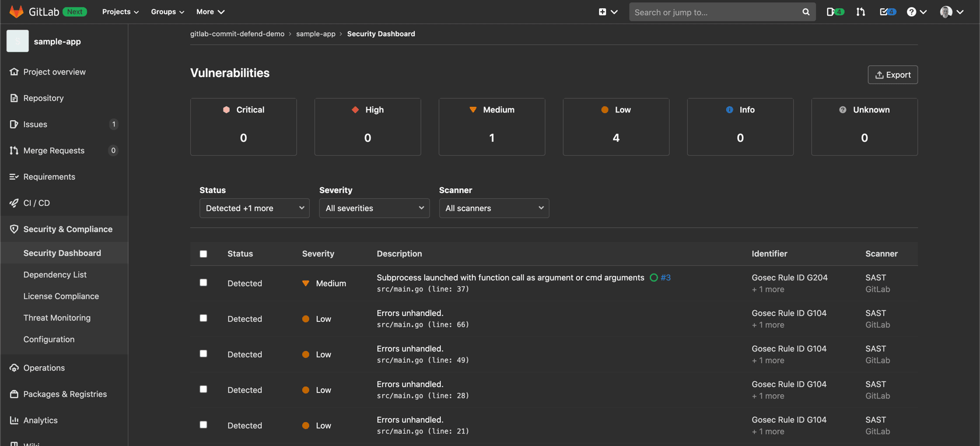
Task: Open License Compliance in sidebar
Action: pyautogui.click(x=61, y=296)
